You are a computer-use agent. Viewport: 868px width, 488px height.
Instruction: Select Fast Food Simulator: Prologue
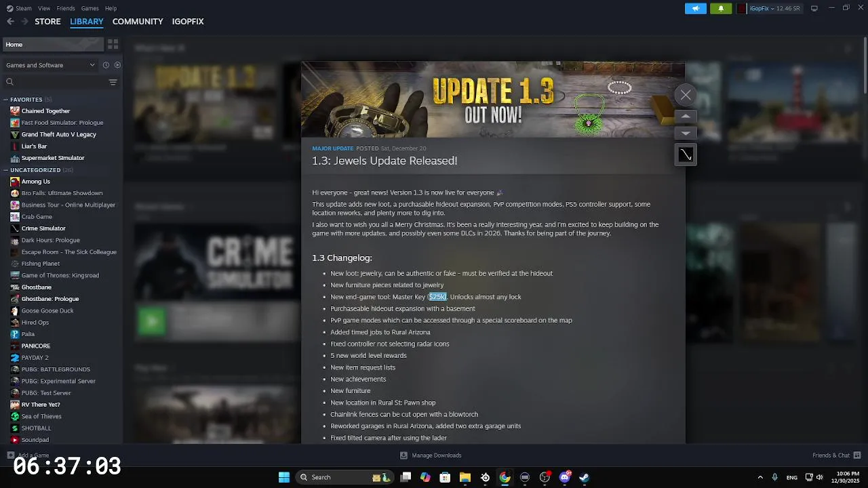point(62,123)
